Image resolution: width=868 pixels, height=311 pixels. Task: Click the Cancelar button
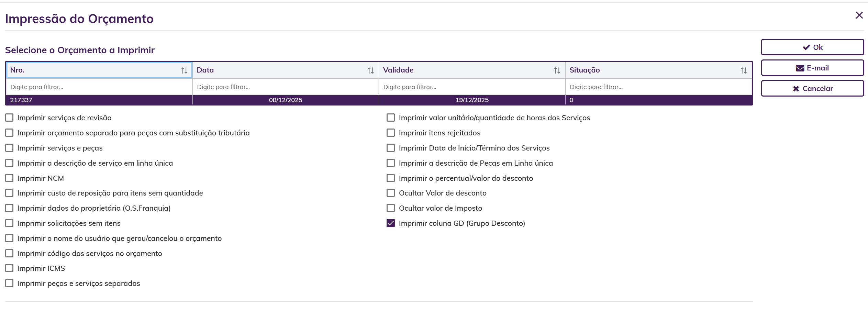click(812, 89)
